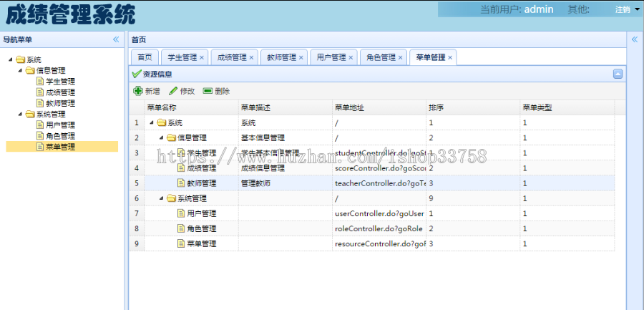Click the page icon of 角色管理 in navigation tree
Viewport: 644px width, 310px height.
coord(40,136)
